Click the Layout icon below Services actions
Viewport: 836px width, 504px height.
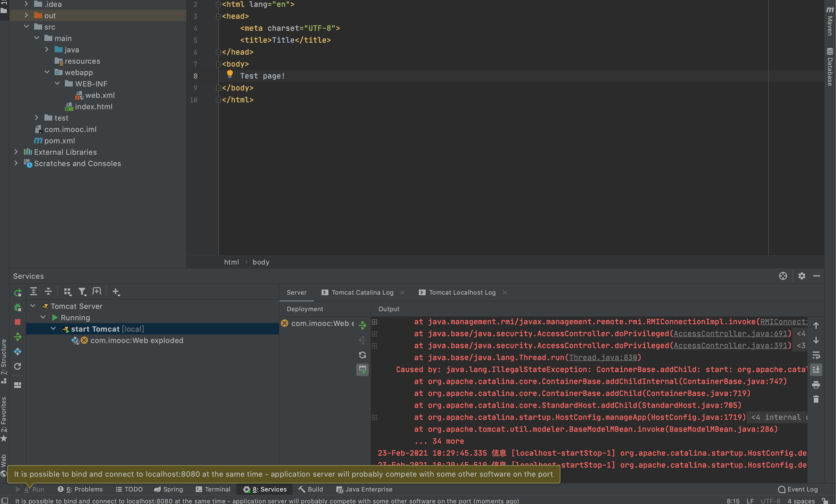click(18, 385)
